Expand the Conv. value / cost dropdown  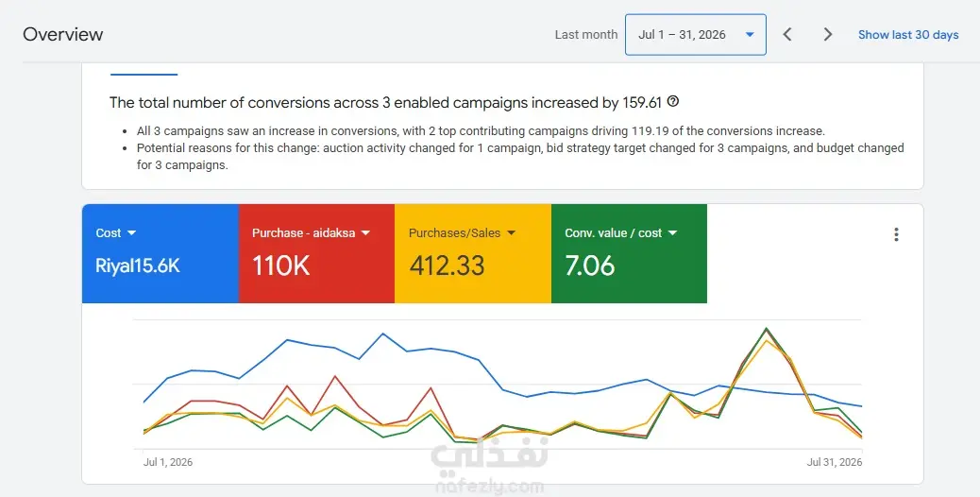(x=672, y=233)
